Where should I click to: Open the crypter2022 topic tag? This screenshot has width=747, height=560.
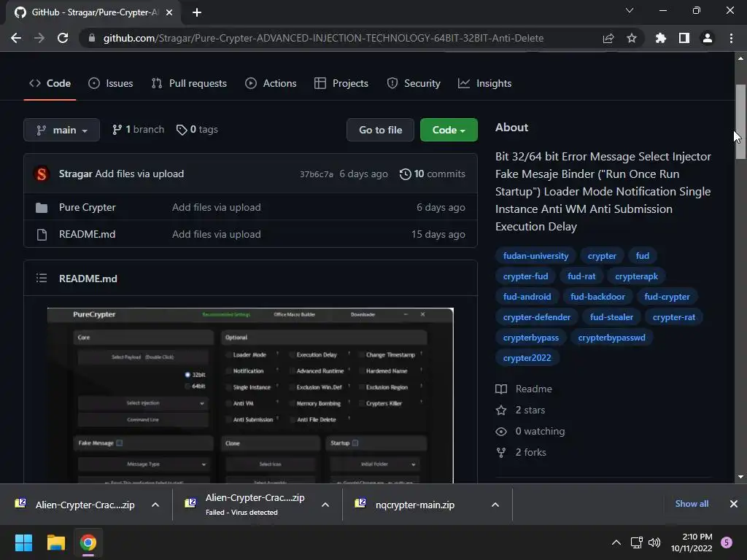pyautogui.click(x=527, y=358)
